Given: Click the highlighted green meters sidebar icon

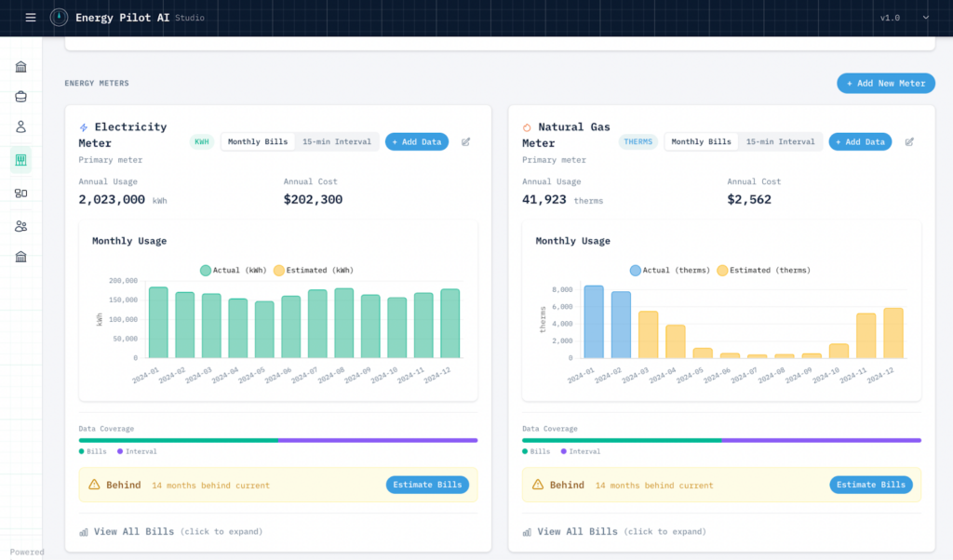Looking at the screenshot, I should [x=20, y=160].
